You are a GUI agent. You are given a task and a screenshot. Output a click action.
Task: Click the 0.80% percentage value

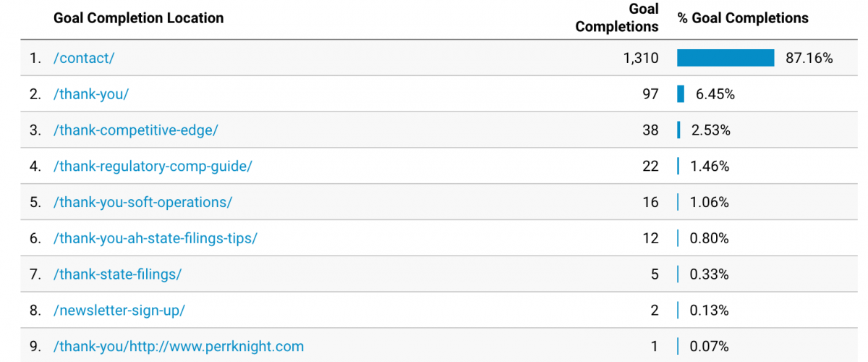(x=710, y=239)
